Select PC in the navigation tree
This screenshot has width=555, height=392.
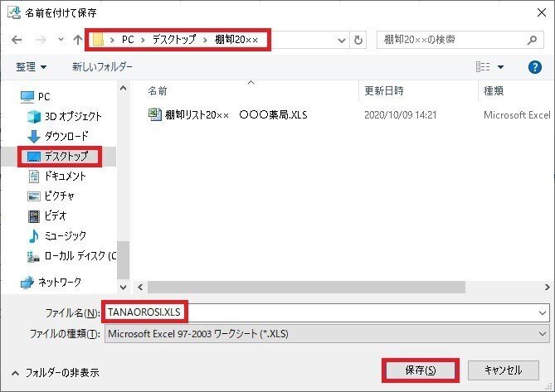tap(44, 96)
